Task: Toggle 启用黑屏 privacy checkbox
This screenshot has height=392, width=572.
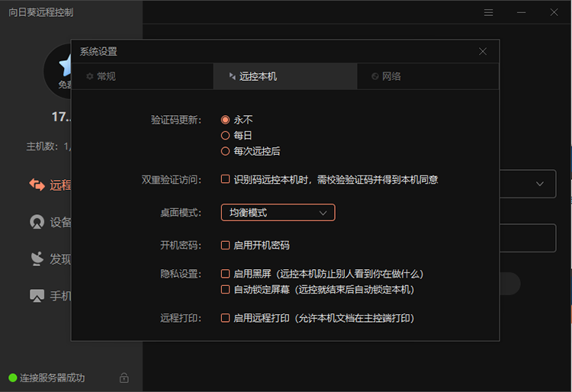Action: tap(225, 273)
